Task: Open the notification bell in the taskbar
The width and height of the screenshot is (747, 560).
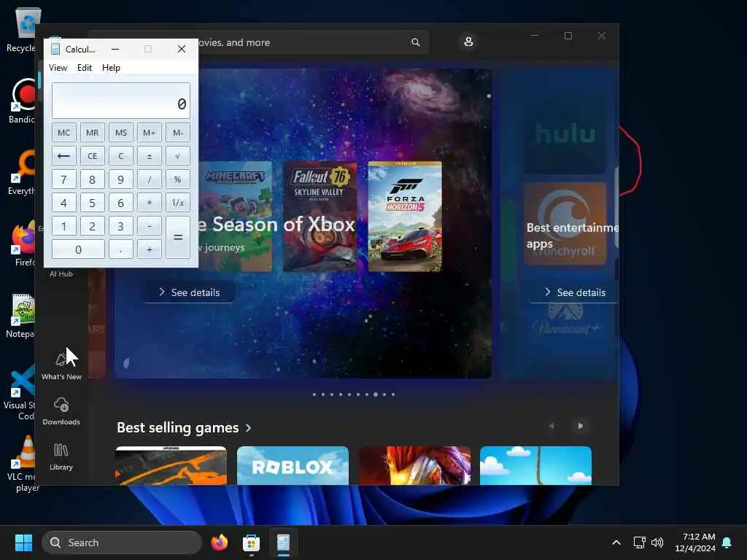Action: pos(727,542)
